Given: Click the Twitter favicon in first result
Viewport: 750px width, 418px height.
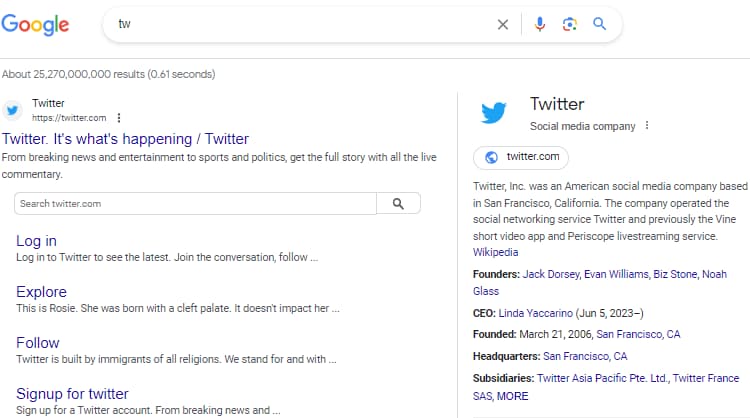Looking at the screenshot, I should [x=13, y=110].
